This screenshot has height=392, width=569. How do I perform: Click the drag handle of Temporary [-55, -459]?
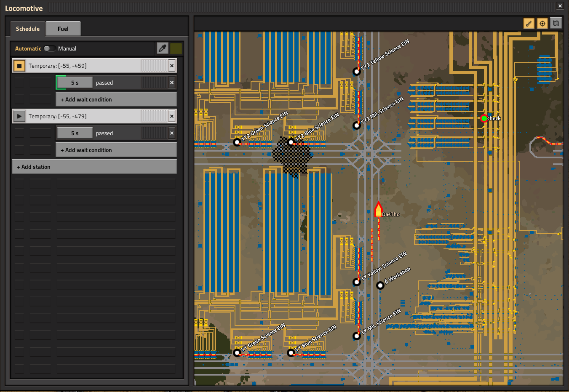pyautogui.click(x=154, y=66)
